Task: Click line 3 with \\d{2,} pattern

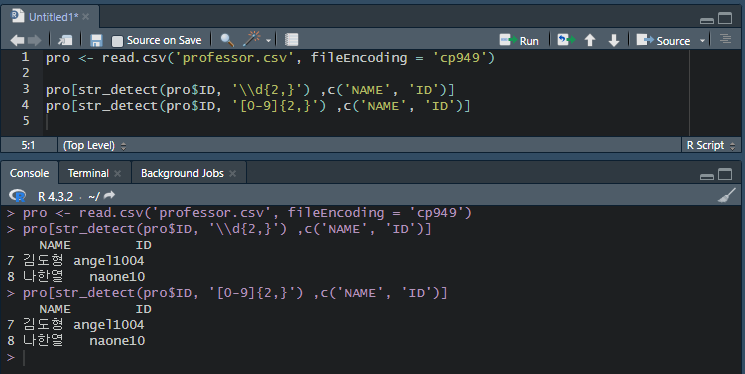Action: click(250, 90)
